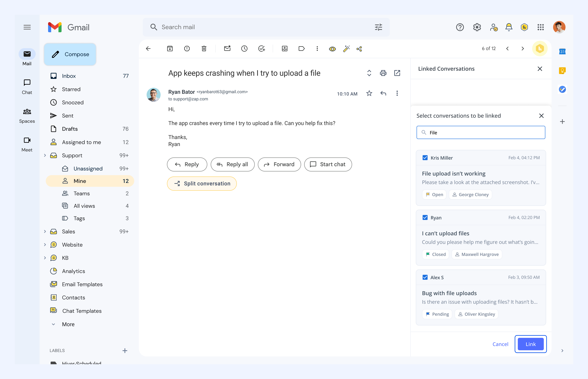Click the share conversation icon in toolbar
588x379 pixels.
coord(359,49)
